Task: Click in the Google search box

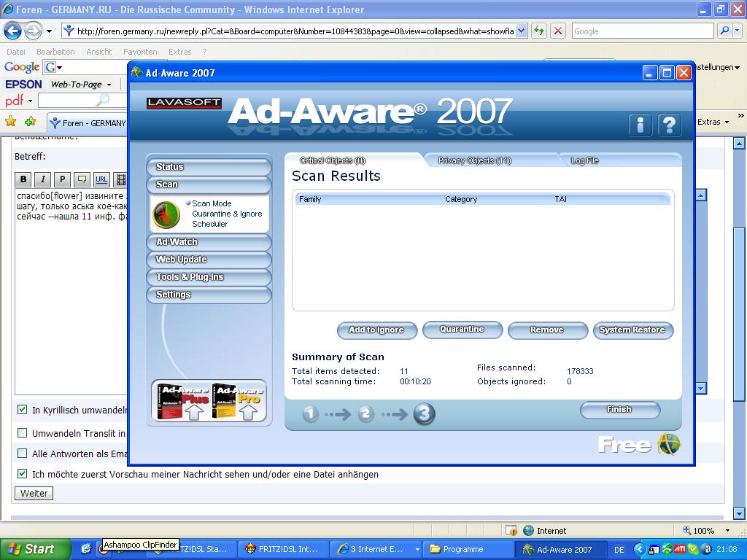Action: (x=640, y=31)
